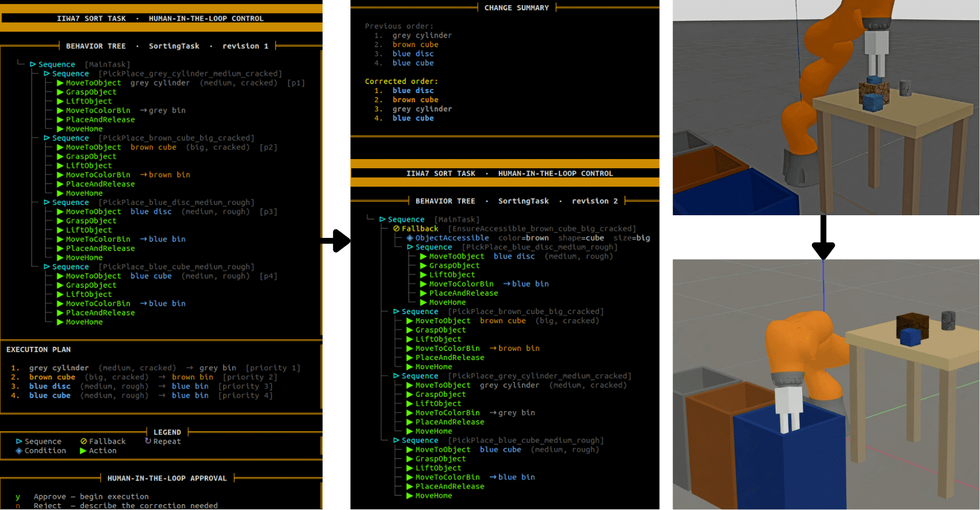Viewport: 980px width, 510px height.
Task: Select '1. grey cylinder' under Previous order
Action: pos(412,36)
